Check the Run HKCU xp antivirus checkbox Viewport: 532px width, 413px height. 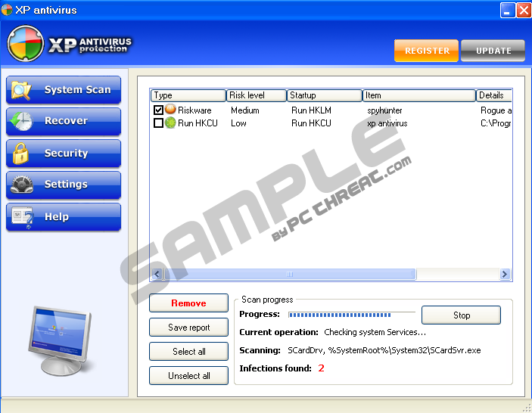(x=158, y=123)
